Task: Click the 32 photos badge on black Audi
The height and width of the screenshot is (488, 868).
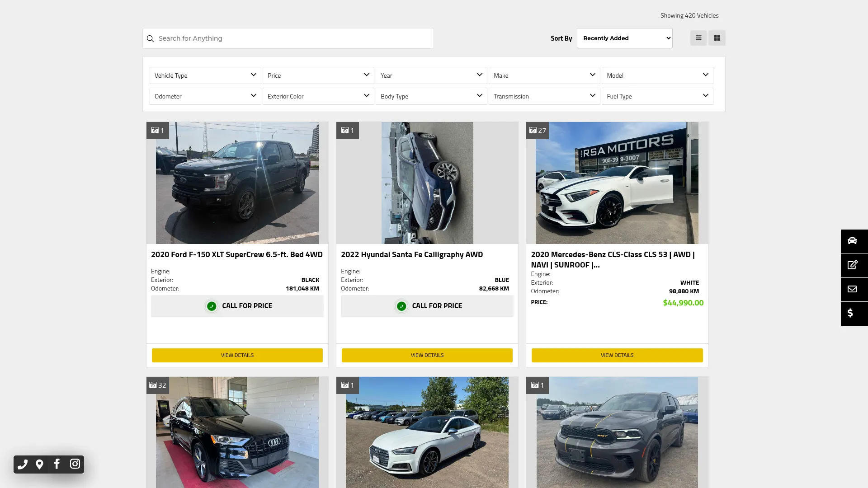Action: click(x=158, y=385)
